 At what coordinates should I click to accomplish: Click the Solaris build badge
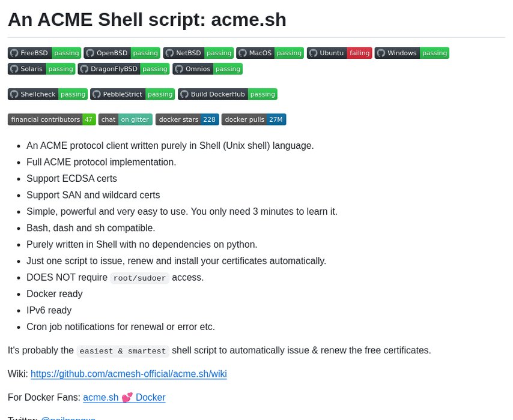pyautogui.click(x=41, y=69)
